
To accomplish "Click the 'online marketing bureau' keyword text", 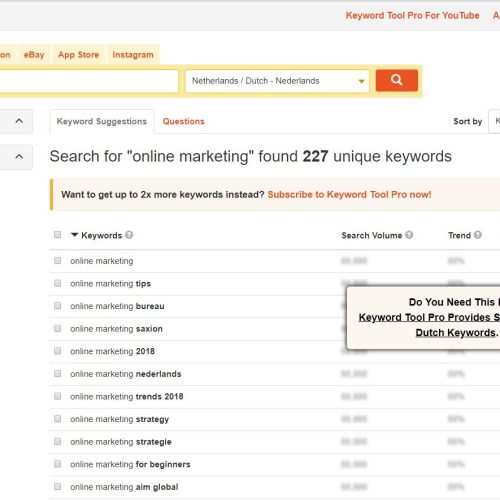I will coord(117,306).
